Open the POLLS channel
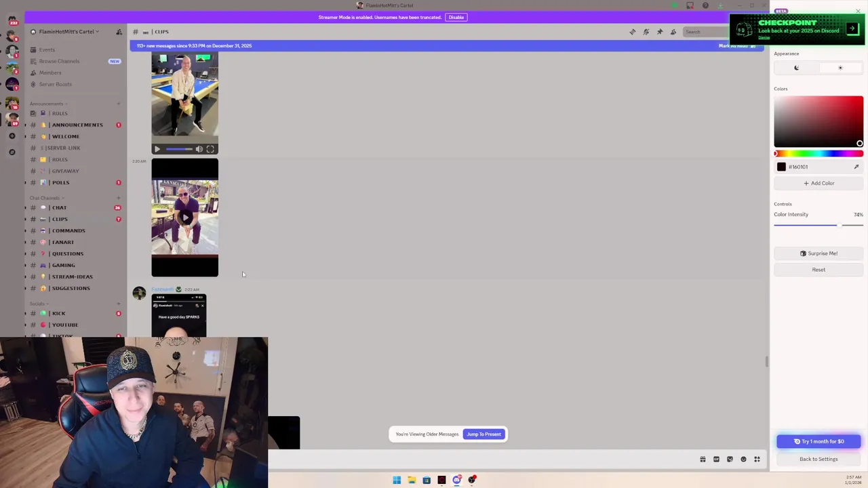This screenshot has height=488, width=868. click(75, 182)
